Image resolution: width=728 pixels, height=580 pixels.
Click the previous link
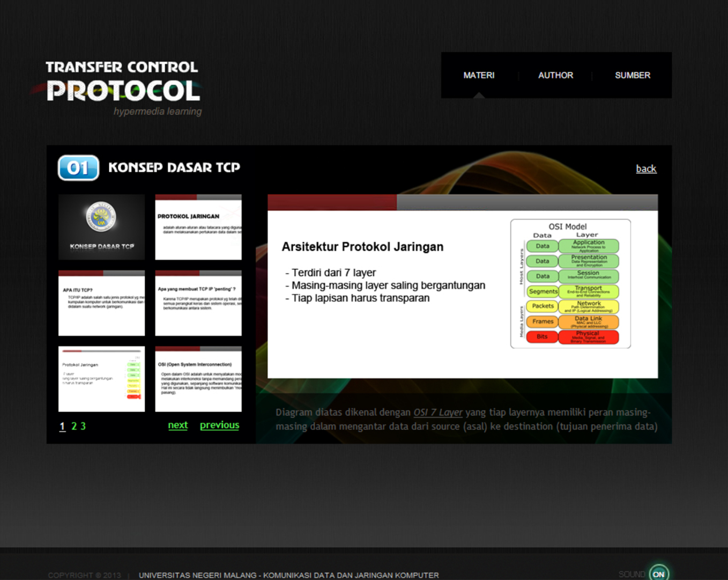(x=219, y=425)
